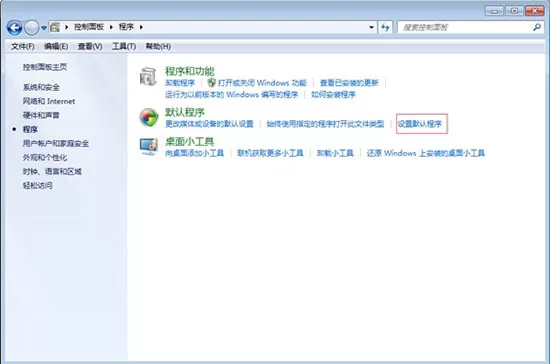The image size is (550, 364).
Task: Click the 默认程序 globe icon
Action: click(x=149, y=117)
